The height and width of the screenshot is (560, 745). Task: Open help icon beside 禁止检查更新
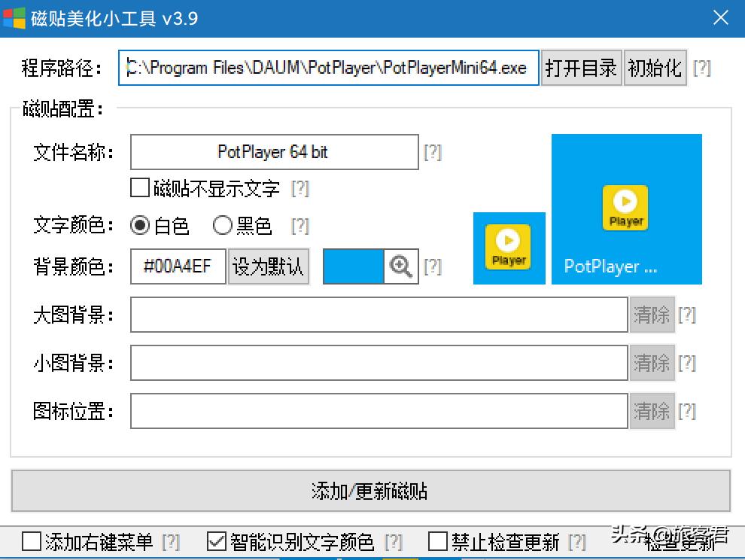576,540
